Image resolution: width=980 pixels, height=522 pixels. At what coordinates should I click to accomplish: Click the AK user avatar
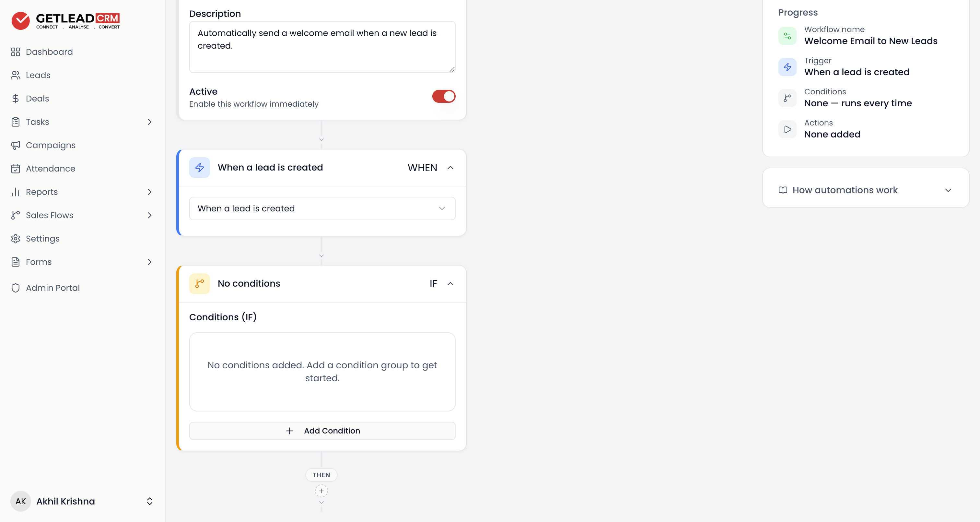(x=20, y=501)
